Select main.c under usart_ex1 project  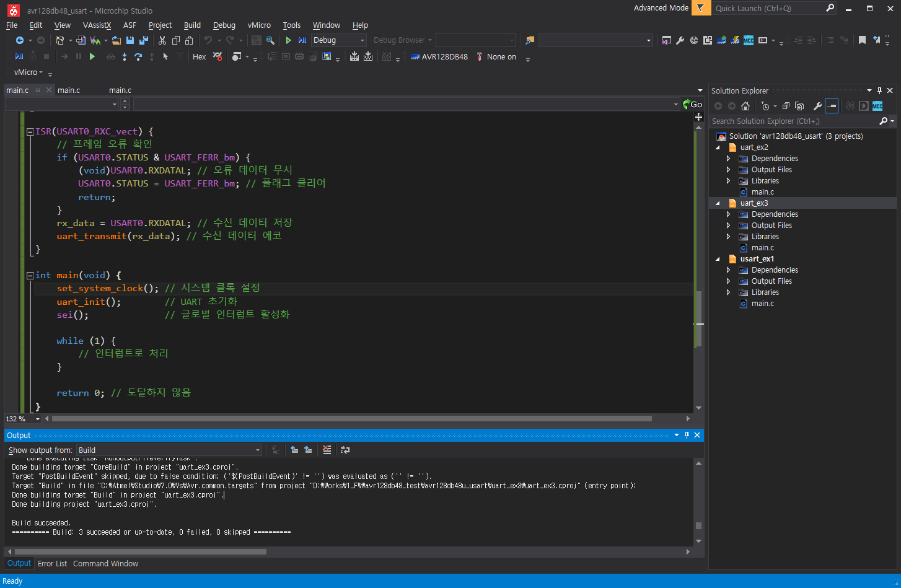point(762,304)
